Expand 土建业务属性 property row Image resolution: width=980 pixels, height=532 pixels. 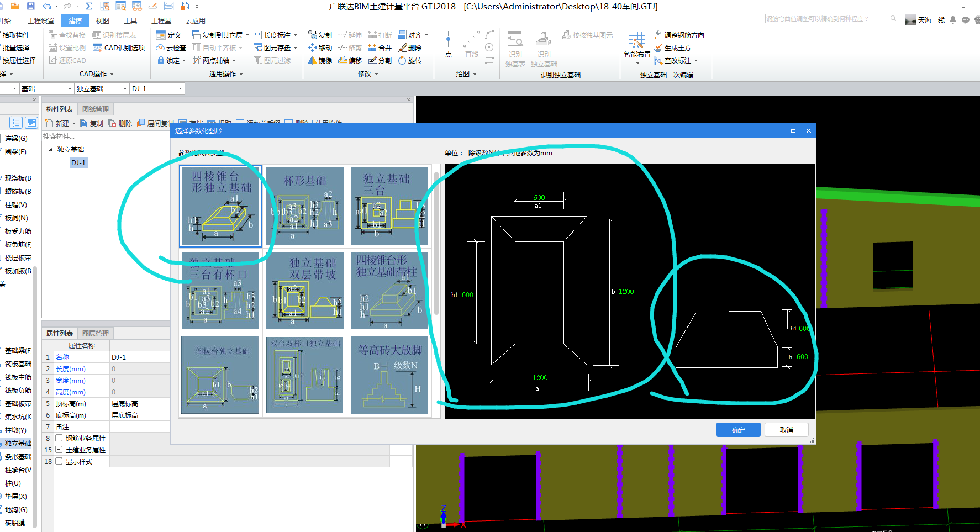59,450
